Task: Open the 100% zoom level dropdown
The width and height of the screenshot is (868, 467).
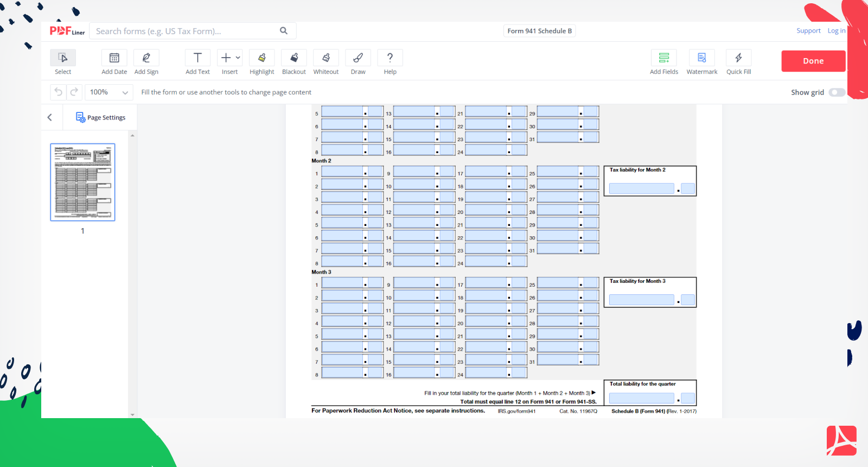Action: 109,92
